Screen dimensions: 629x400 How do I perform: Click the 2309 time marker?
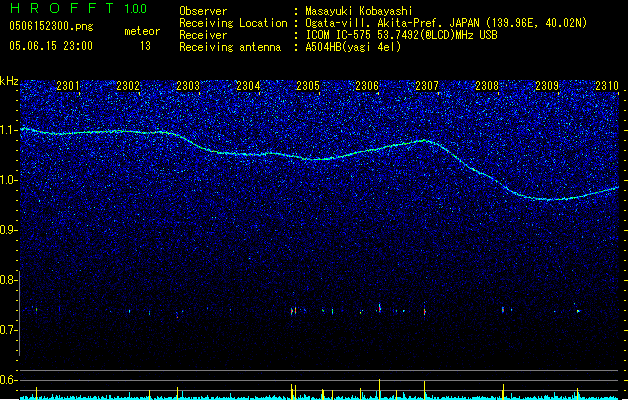547,86
